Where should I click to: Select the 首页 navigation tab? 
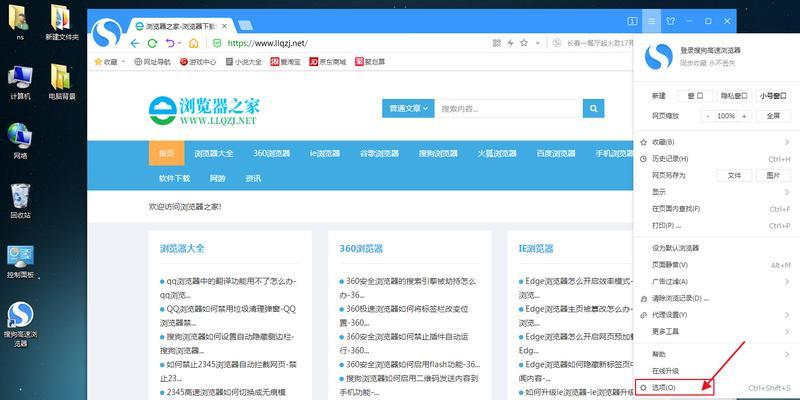[x=166, y=153]
